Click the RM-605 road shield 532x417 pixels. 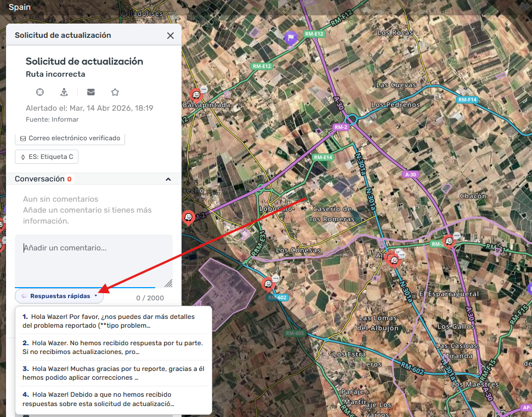pos(295,333)
